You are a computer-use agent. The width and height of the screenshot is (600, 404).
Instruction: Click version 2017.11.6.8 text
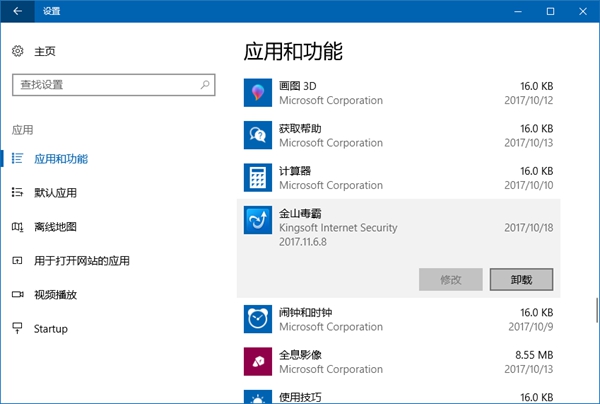pyautogui.click(x=303, y=242)
